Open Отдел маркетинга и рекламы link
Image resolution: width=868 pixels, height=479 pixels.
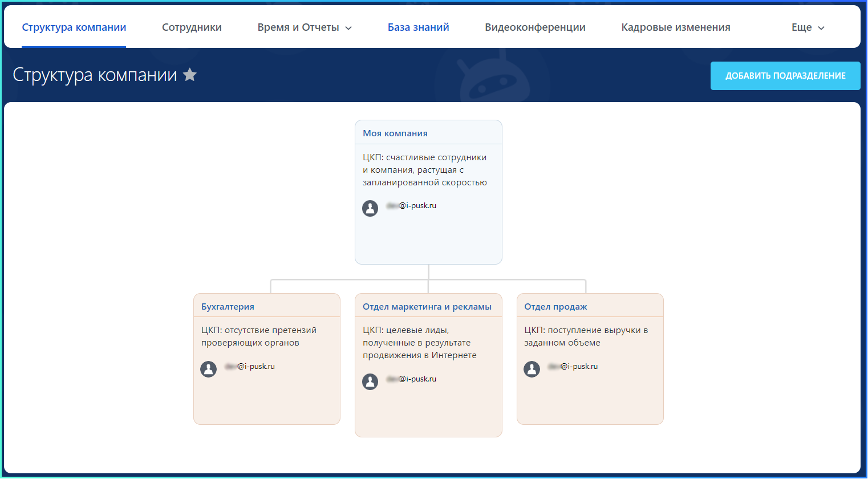(x=427, y=307)
